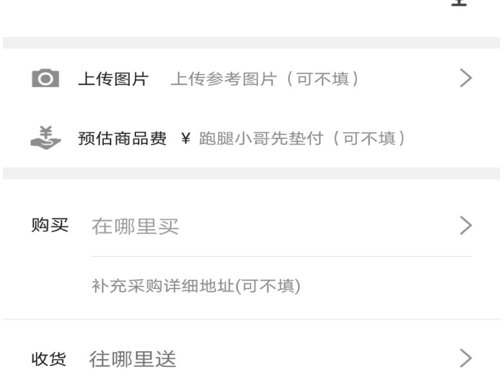Tap the divider line below 在哪里买
504x382 pixels.
click(x=282, y=256)
